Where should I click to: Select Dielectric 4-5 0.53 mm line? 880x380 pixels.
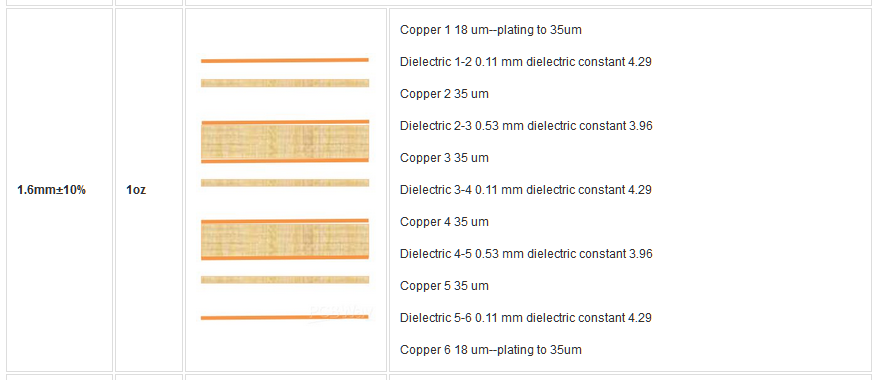(x=526, y=254)
